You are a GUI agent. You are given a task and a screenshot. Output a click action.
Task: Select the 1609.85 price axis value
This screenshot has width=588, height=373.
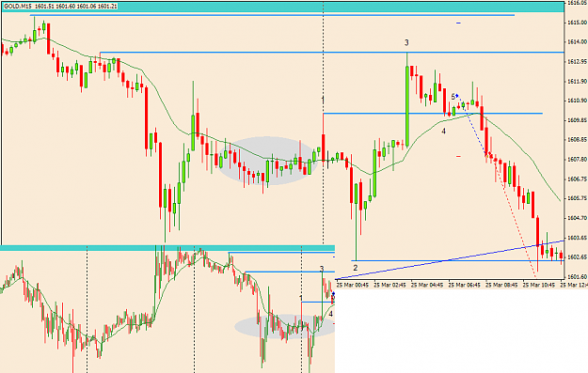[578, 120]
